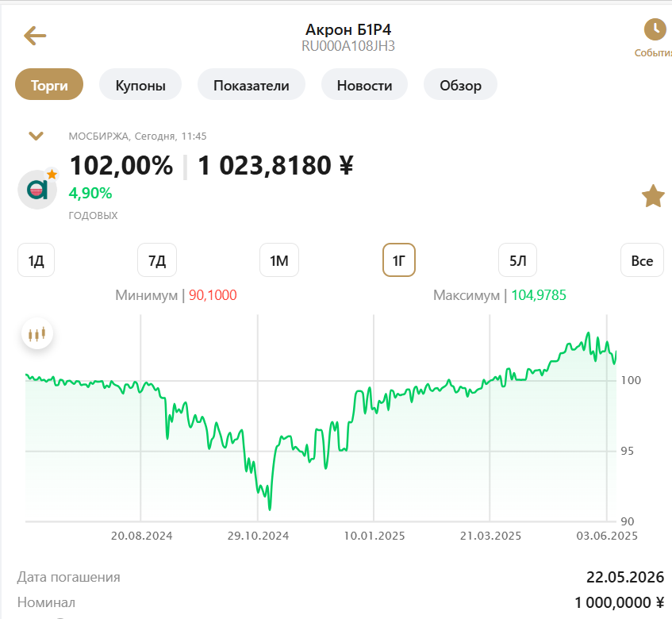
Task: Select the 1М chart period
Action: (x=279, y=260)
